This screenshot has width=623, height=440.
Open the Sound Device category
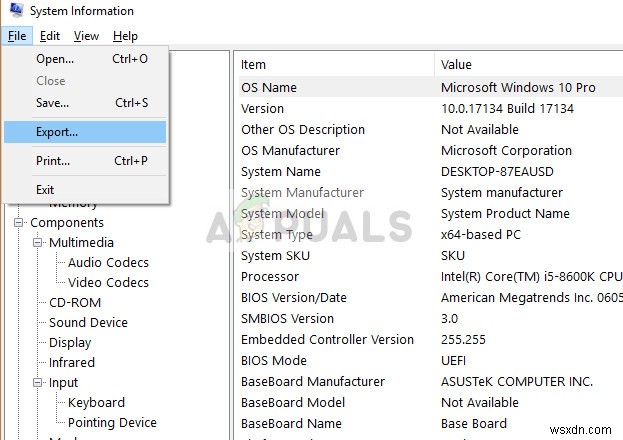click(88, 323)
